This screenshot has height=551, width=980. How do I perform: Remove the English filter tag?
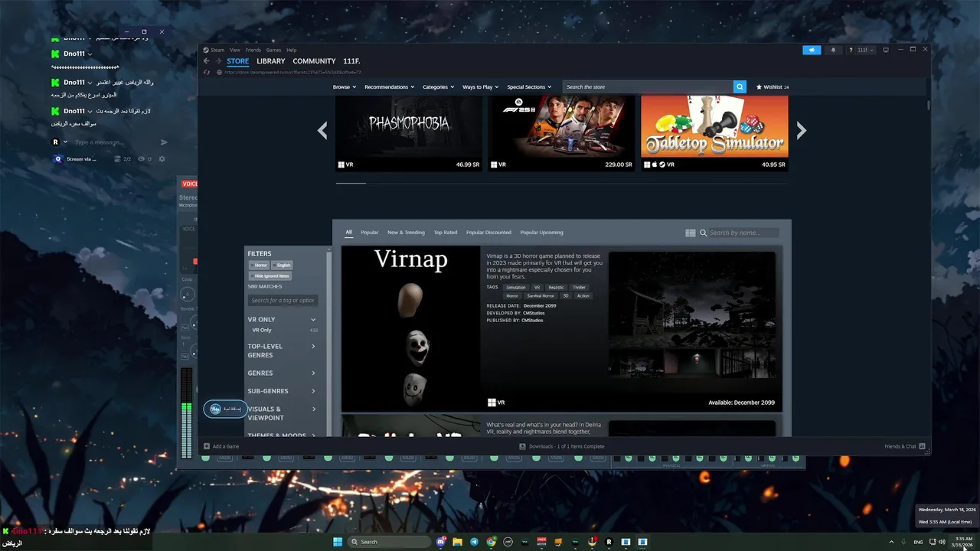click(282, 266)
